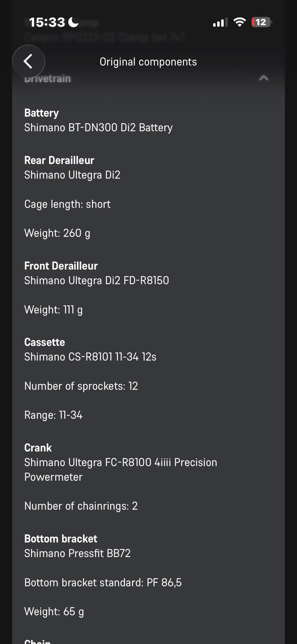Select the Shimano BT-DN300 Di2 Battery entry
297x644 pixels.
click(98, 128)
